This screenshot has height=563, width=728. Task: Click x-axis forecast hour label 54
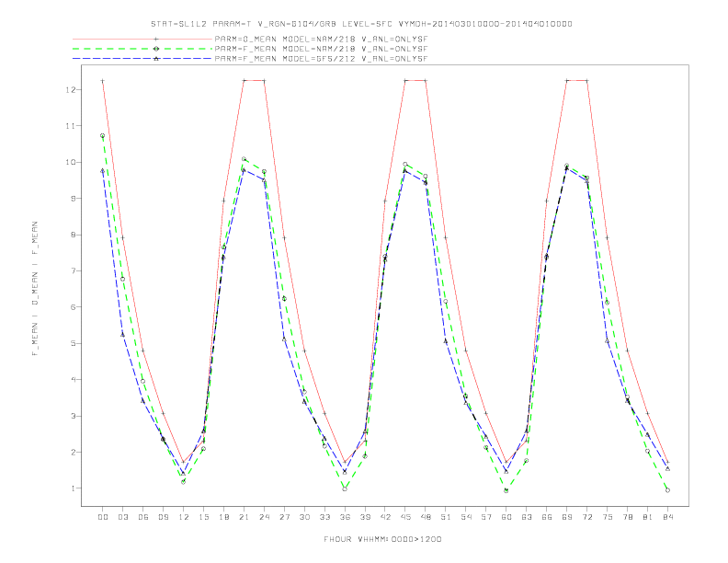click(x=466, y=517)
